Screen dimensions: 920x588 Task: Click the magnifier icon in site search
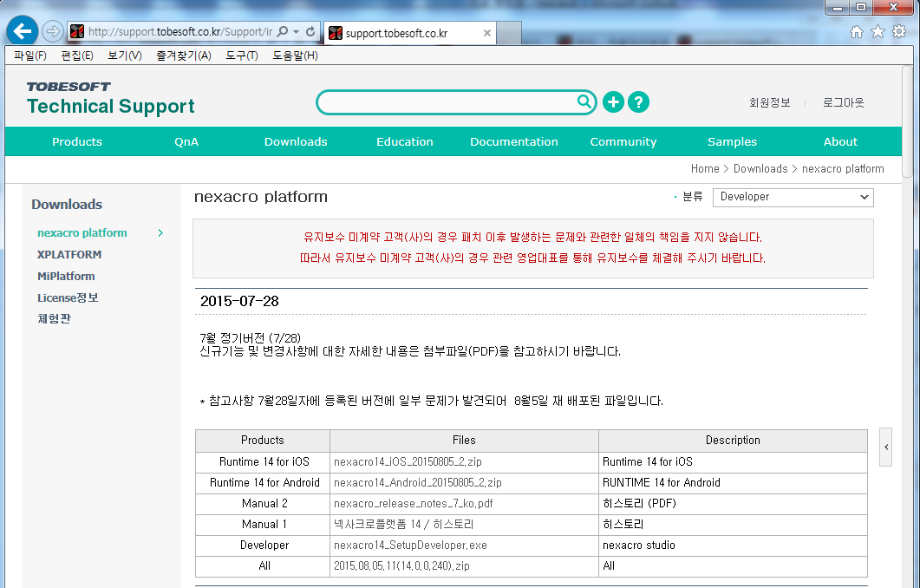[584, 101]
